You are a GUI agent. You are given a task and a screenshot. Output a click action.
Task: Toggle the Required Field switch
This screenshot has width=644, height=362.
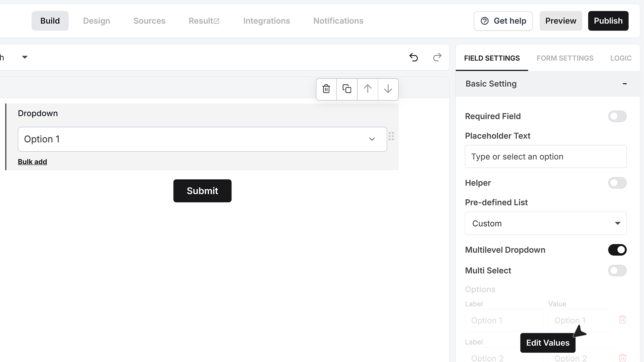[x=617, y=116]
